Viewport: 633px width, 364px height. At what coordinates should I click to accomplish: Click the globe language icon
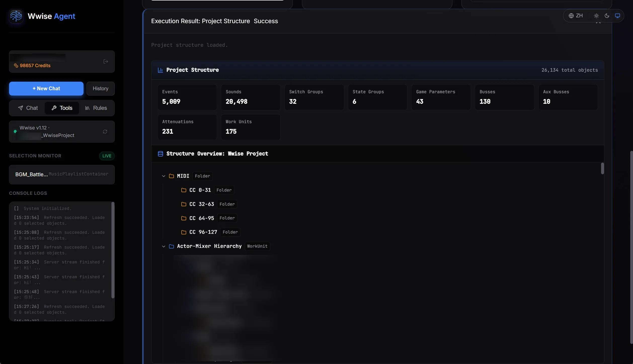[x=571, y=16]
